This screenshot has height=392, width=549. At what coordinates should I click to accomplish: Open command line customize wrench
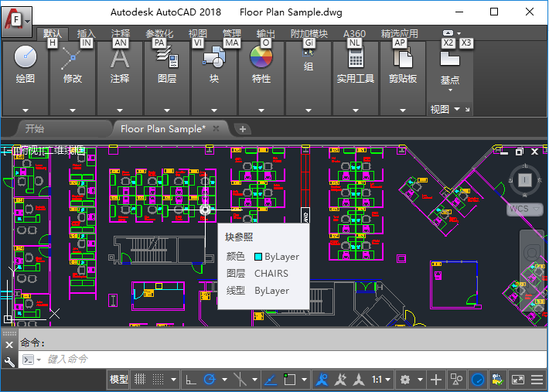(x=9, y=362)
